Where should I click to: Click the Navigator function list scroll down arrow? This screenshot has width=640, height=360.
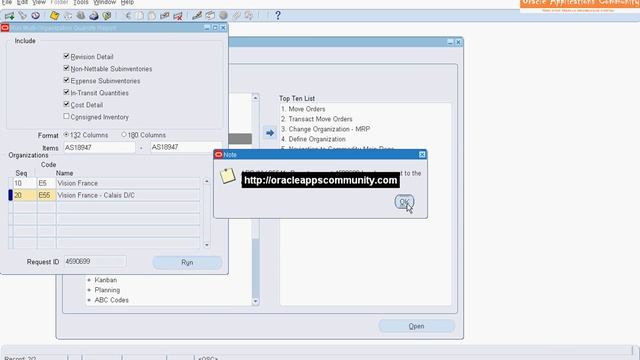pos(256,301)
